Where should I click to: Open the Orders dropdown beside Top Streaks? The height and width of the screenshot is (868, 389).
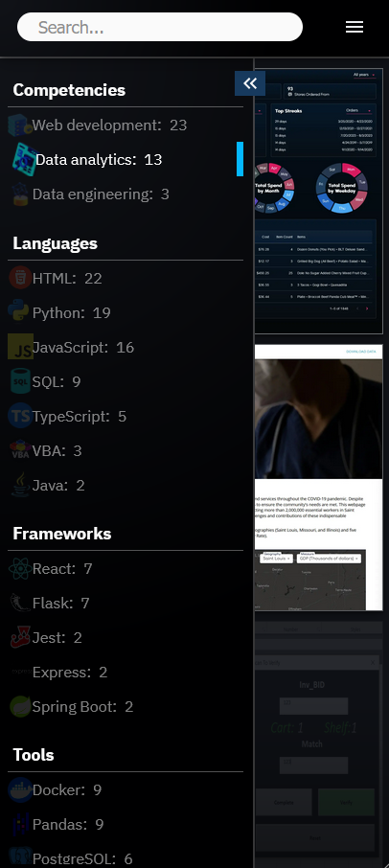coord(359,111)
